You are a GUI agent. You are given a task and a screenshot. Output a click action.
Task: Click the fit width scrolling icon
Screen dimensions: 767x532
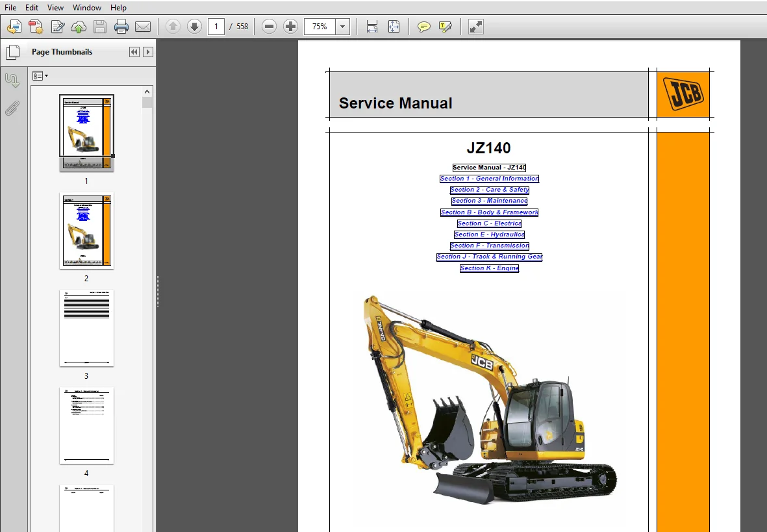point(371,27)
